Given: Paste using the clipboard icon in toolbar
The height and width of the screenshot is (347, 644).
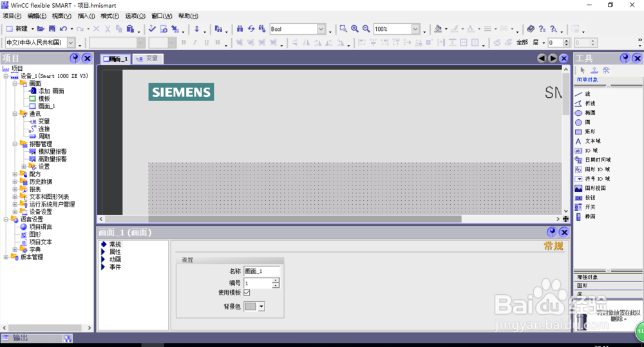Looking at the screenshot, I should (x=130, y=29).
